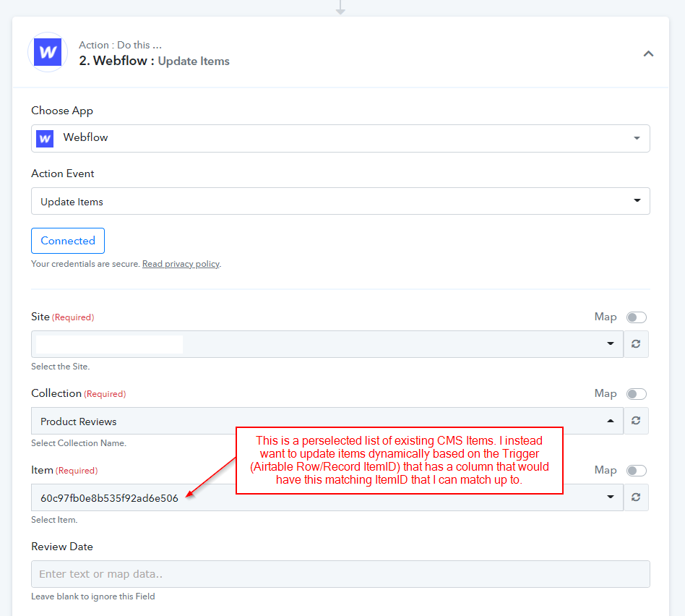Open the Collection Product Reviews dropdown
Screen dimensions: 685x616
pyautogui.click(x=327, y=421)
